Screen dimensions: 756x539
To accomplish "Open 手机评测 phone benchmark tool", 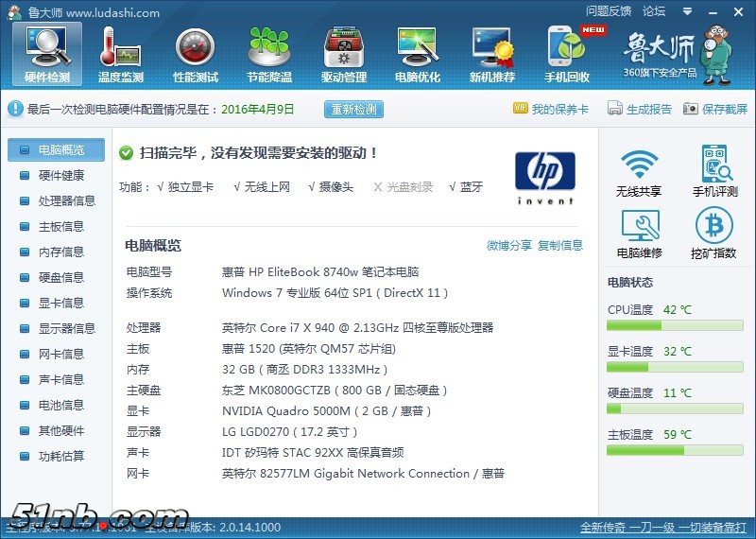I will (x=714, y=172).
